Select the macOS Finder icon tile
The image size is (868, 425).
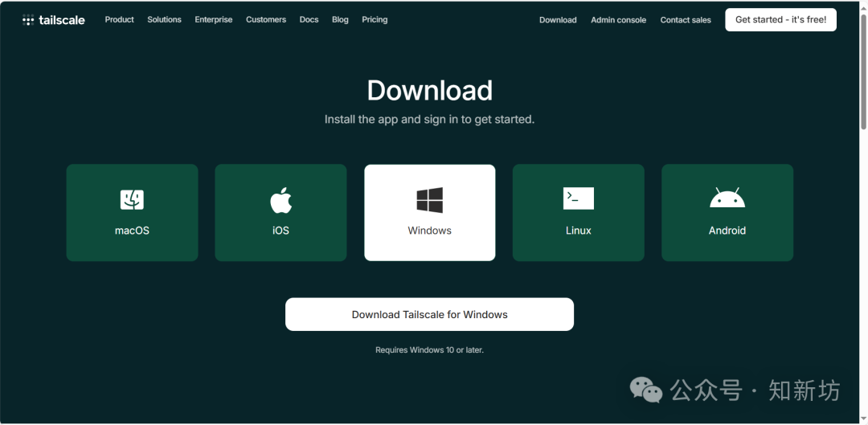(x=132, y=213)
